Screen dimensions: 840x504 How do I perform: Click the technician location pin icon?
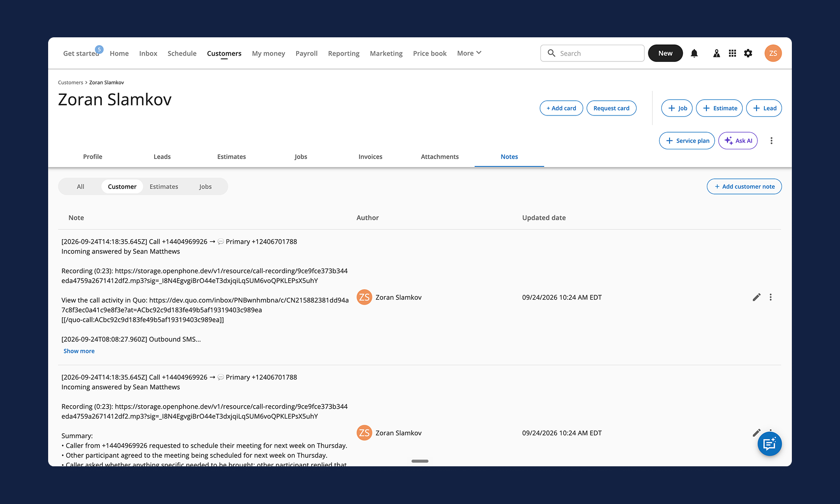coord(717,53)
